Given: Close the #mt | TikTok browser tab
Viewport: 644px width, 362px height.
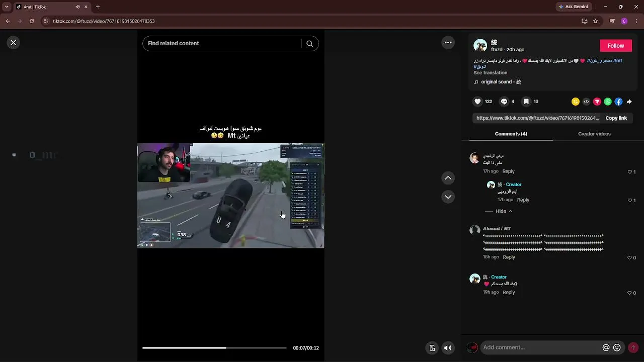Looking at the screenshot, I should point(86,7).
